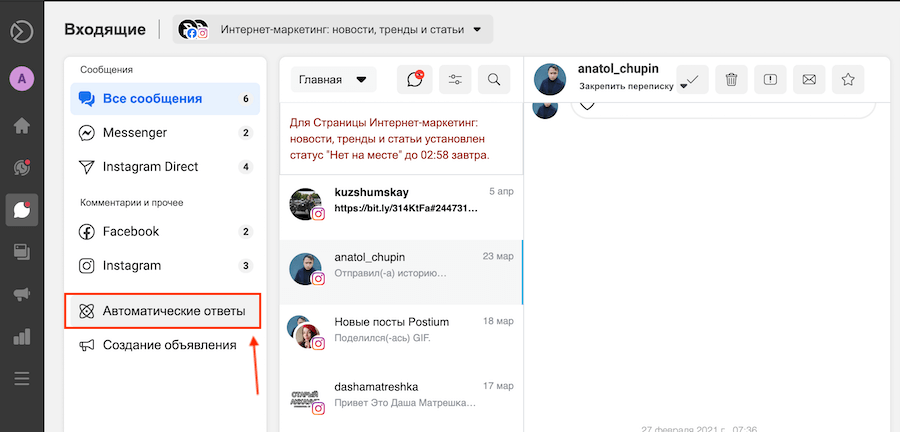Click the kuzshumskay profile thumbnail

click(x=305, y=203)
